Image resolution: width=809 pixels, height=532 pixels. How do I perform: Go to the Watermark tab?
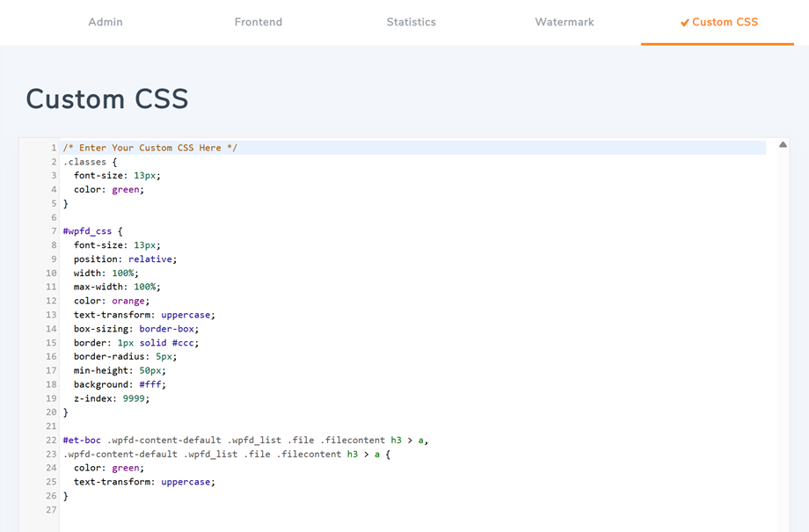click(565, 22)
